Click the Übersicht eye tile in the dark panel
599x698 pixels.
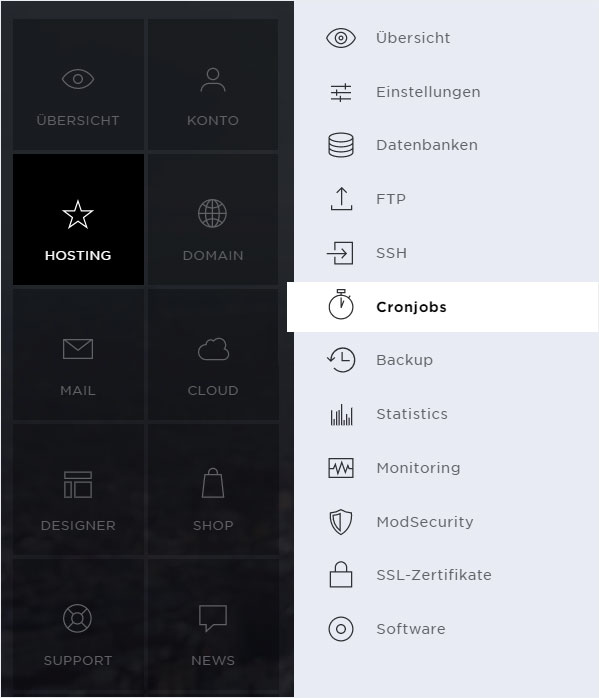point(78,85)
